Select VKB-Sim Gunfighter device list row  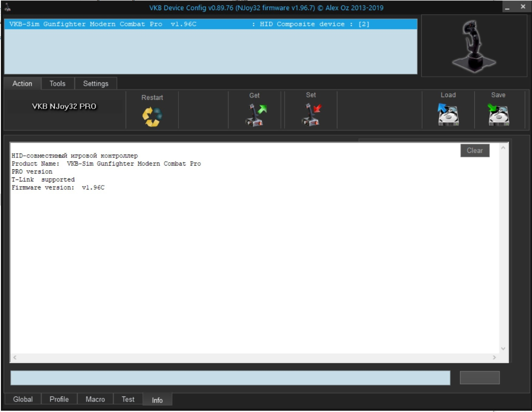coord(211,24)
